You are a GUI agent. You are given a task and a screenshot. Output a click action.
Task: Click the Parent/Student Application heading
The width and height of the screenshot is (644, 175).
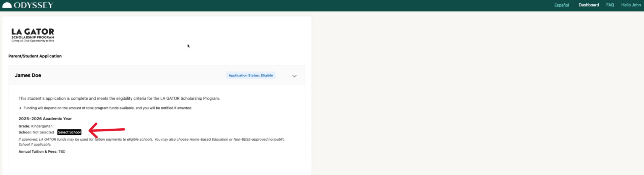tap(35, 56)
